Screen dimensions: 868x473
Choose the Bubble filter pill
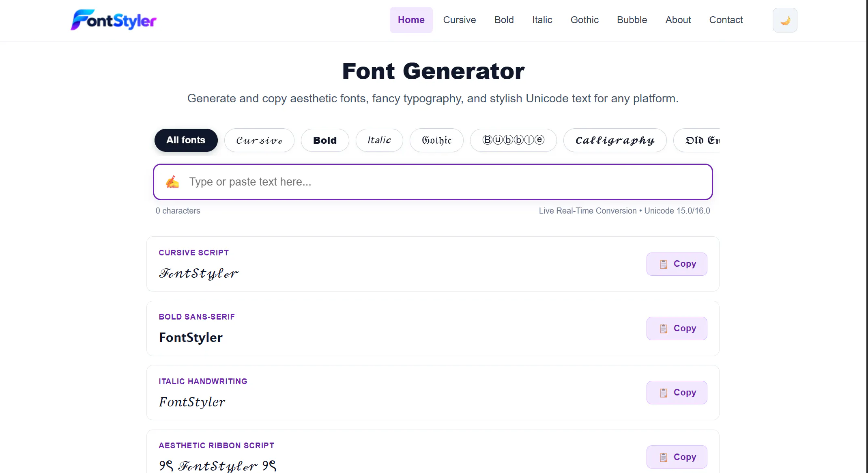pyautogui.click(x=513, y=140)
